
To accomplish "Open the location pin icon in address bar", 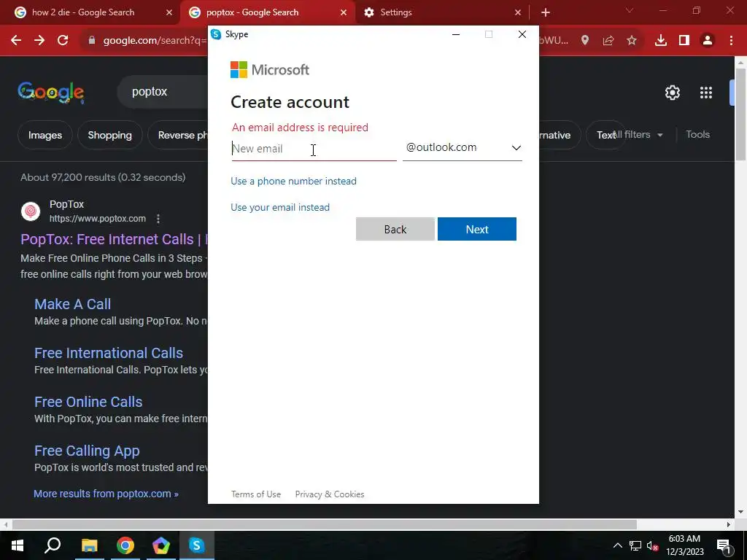I will tap(585, 41).
